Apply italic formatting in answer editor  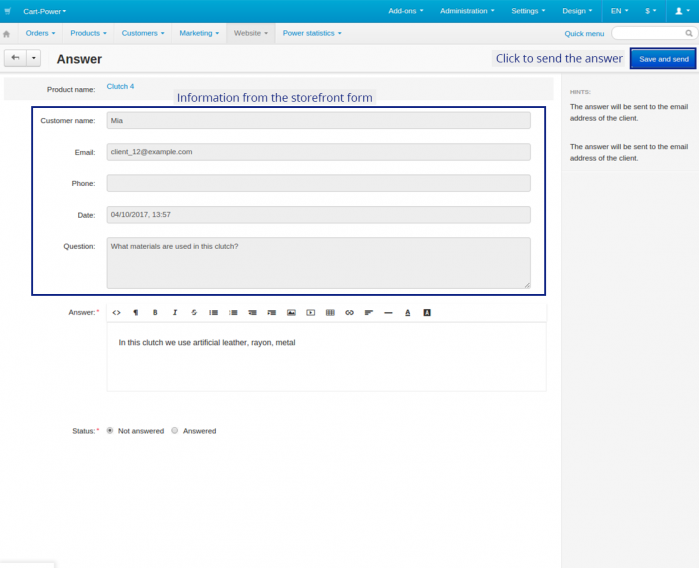coord(175,313)
